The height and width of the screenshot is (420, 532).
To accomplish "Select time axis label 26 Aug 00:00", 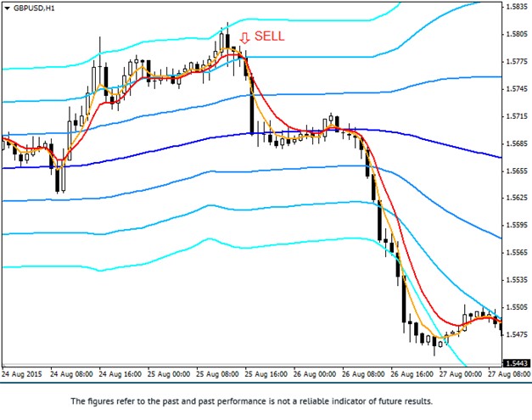I will [315, 374].
